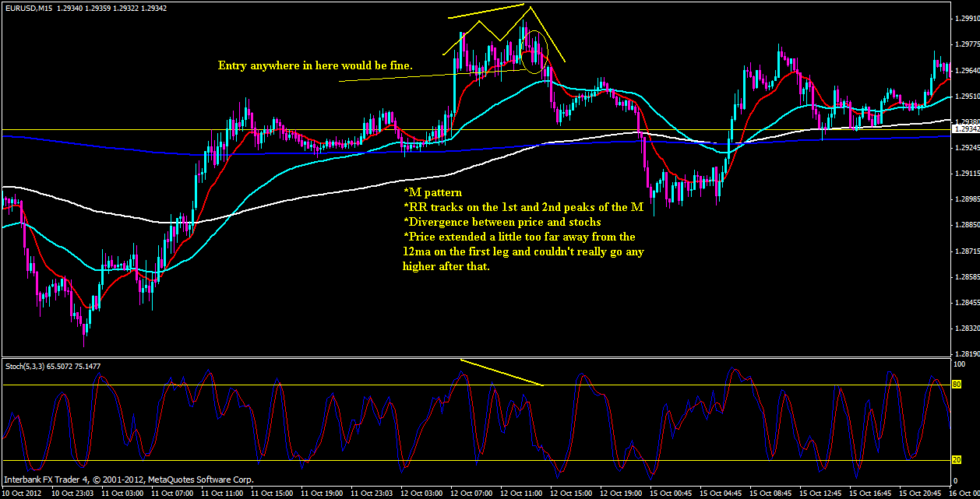Screen dimensions: 980x499
Task: Click the '11 Oct 23:03' time label
Action: (372, 493)
